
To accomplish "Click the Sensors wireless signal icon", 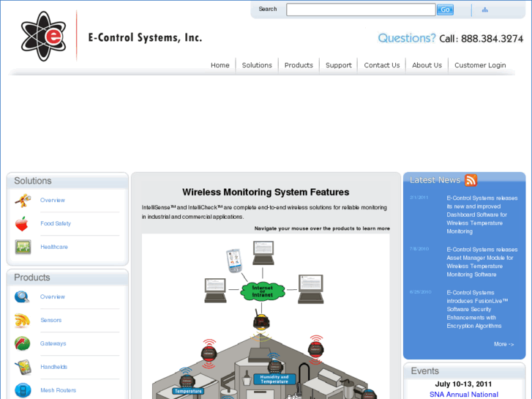I will (23, 320).
